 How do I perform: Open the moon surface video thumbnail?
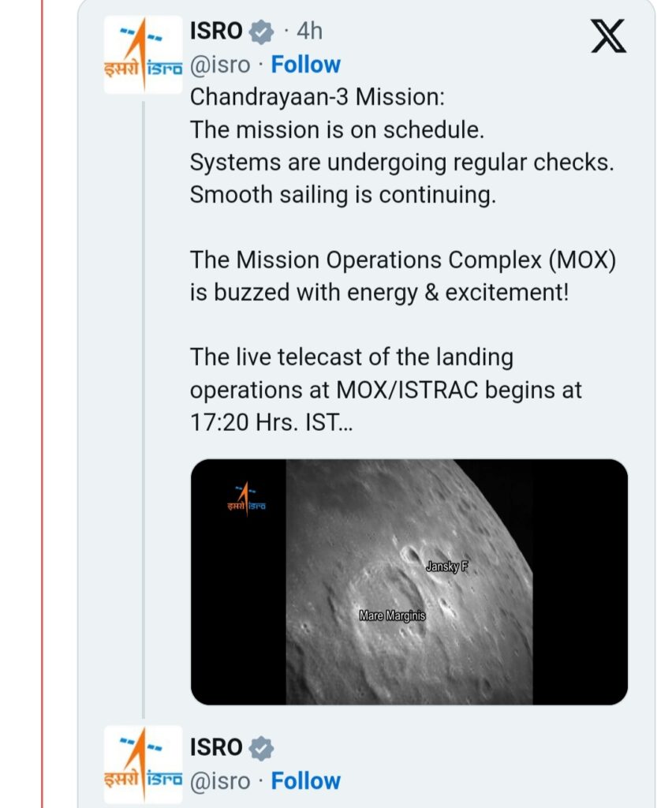(x=409, y=582)
